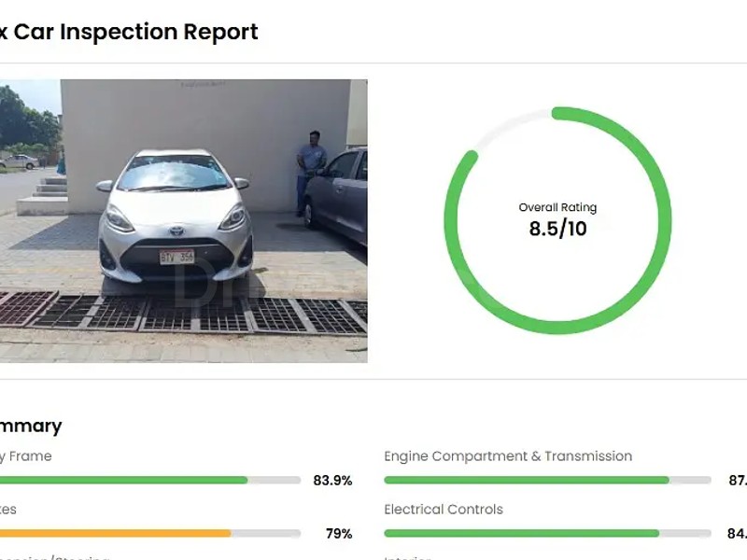Select the 8.5/10 rating score
The width and height of the screenshot is (747, 560).
click(x=557, y=229)
